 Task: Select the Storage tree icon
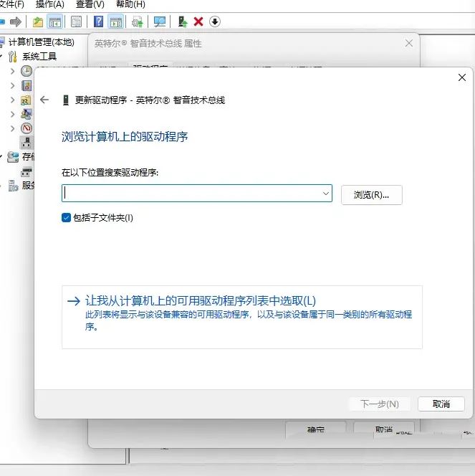(x=13, y=157)
